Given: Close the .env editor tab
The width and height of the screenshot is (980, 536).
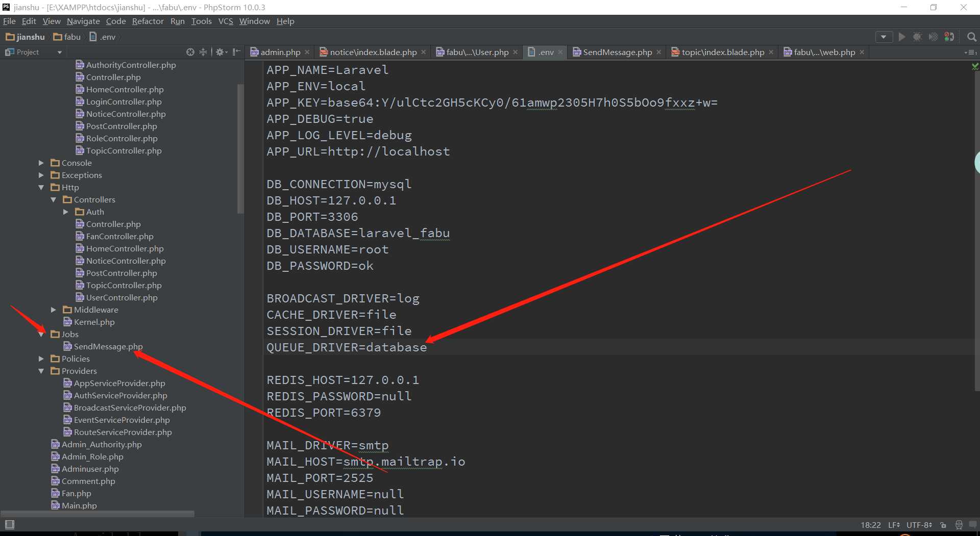Looking at the screenshot, I should pyautogui.click(x=560, y=52).
